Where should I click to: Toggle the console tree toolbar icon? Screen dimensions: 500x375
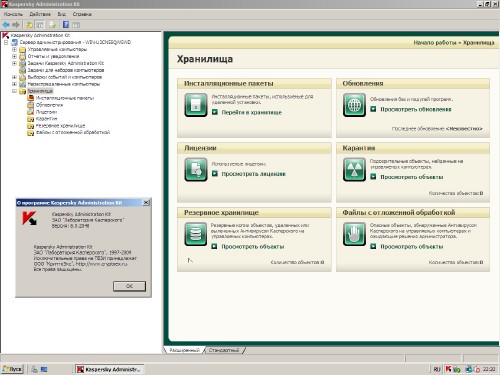40,25
